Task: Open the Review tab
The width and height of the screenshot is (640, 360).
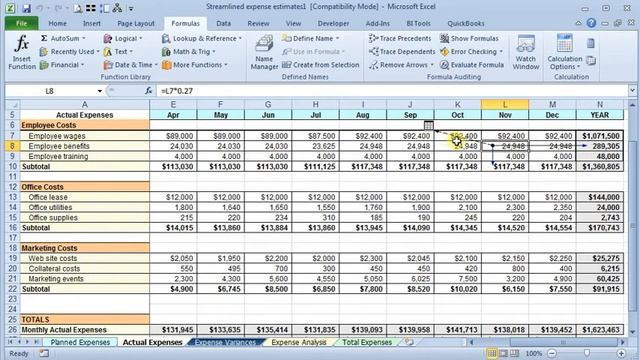Action: click(x=258, y=24)
